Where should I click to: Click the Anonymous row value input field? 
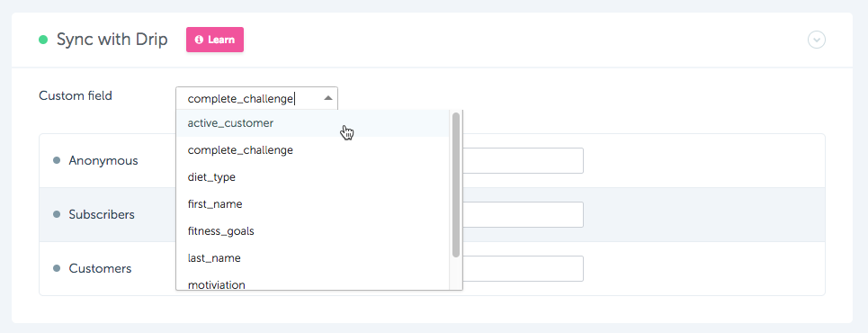pos(523,161)
